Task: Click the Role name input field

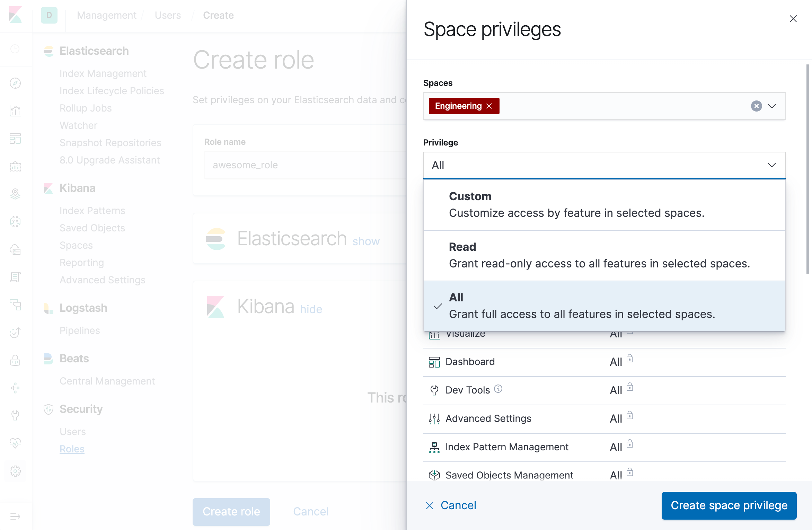Action: [x=305, y=165]
